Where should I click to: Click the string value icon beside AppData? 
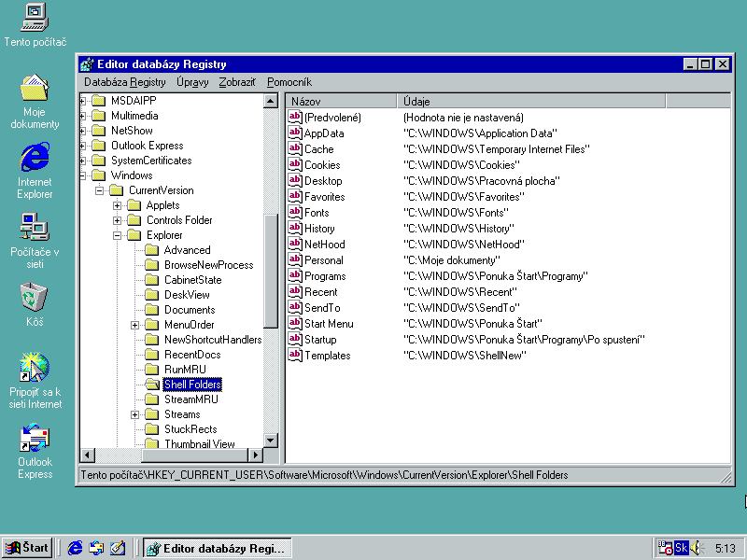click(x=295, y=133)
